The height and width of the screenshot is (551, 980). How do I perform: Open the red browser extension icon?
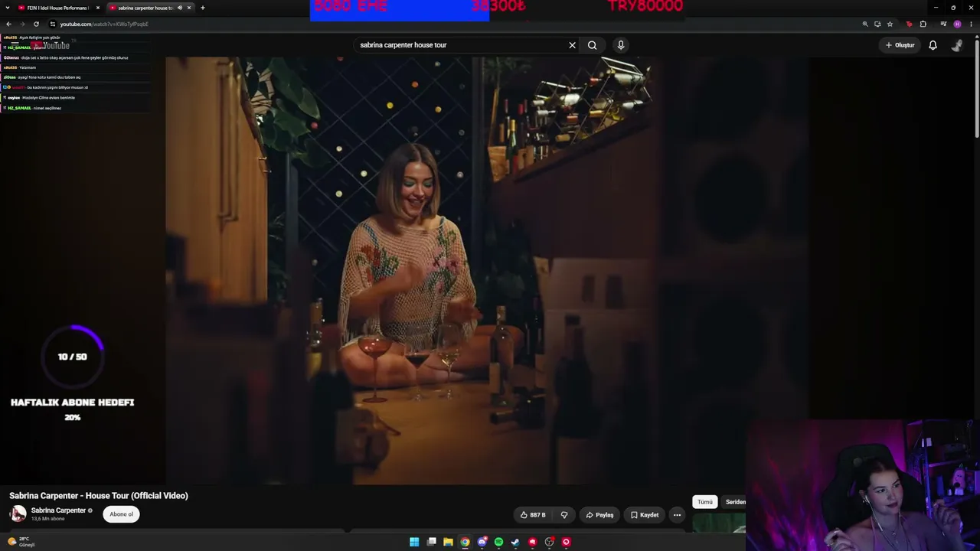click(x=910, y=24)
